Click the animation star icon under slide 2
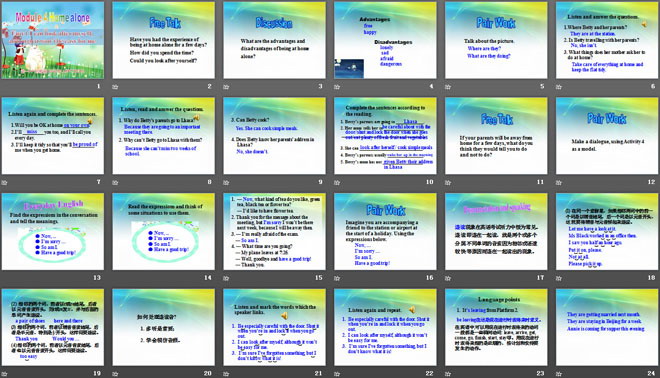 (115, 87)
